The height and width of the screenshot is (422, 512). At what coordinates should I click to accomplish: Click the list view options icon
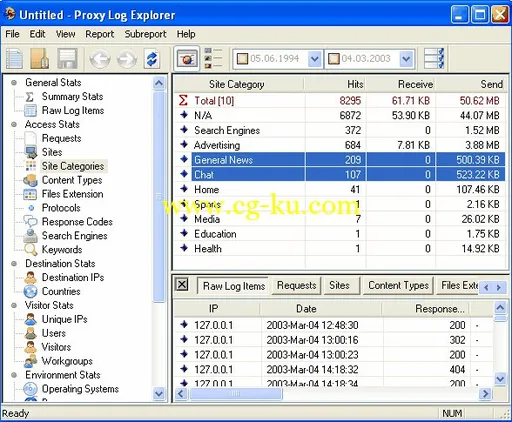[x=213, y=59]
